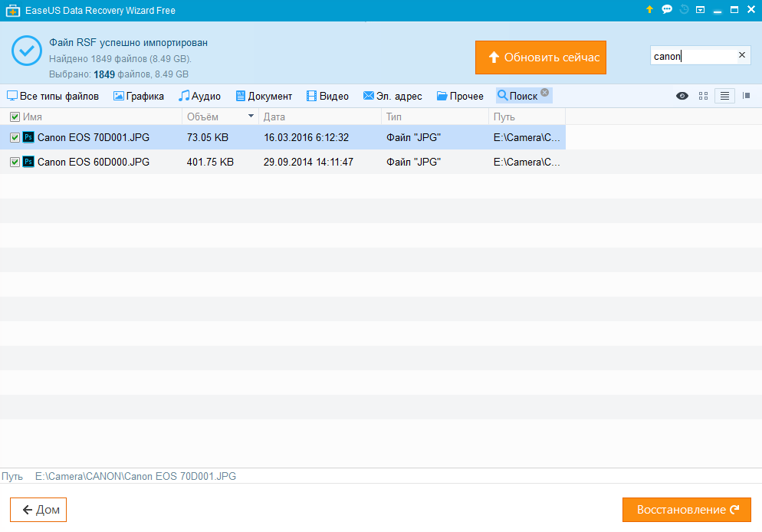
Task: Click the sort arrow in Объём column
Action: click(251, 116)
